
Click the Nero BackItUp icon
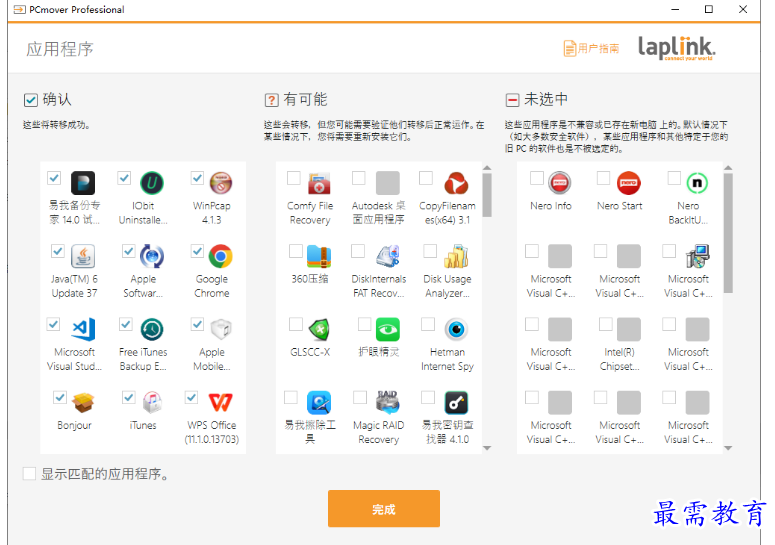pyautogui.click(x=697, y=183)
